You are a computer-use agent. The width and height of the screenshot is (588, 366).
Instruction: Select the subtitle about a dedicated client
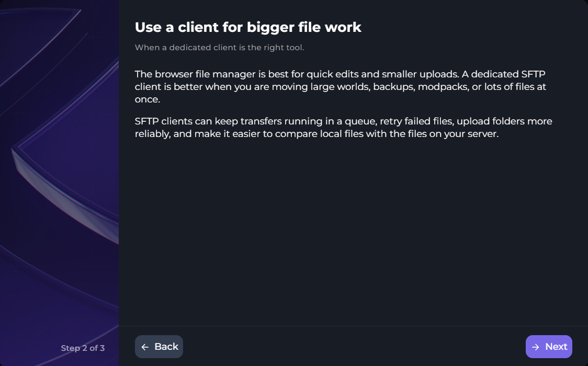tap(219, 48)
